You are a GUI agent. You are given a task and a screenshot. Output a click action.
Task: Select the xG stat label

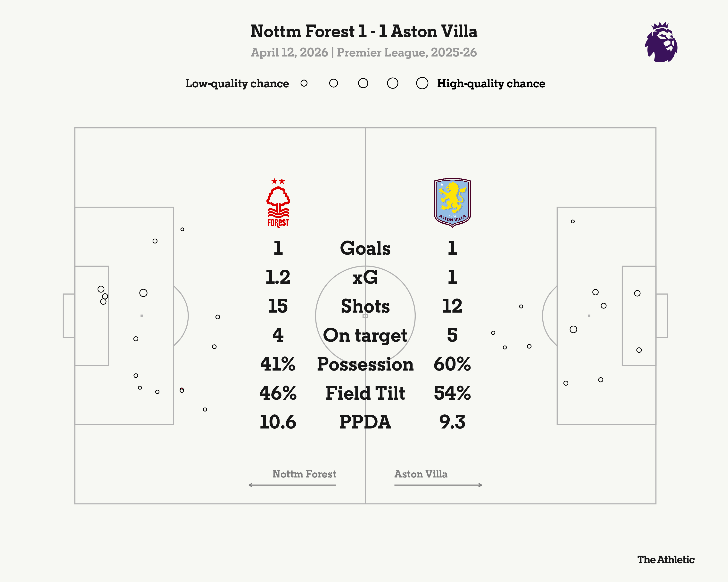tap(365, 277)
